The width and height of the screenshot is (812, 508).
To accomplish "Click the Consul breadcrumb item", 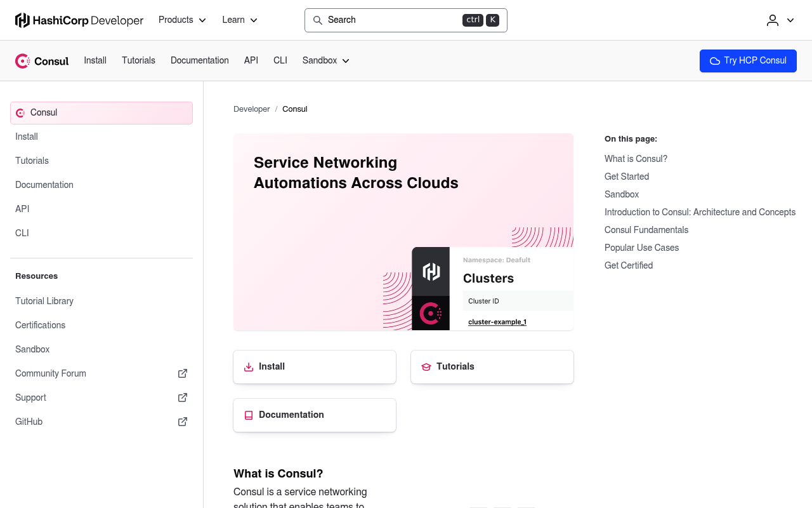I will click(295, 109).
